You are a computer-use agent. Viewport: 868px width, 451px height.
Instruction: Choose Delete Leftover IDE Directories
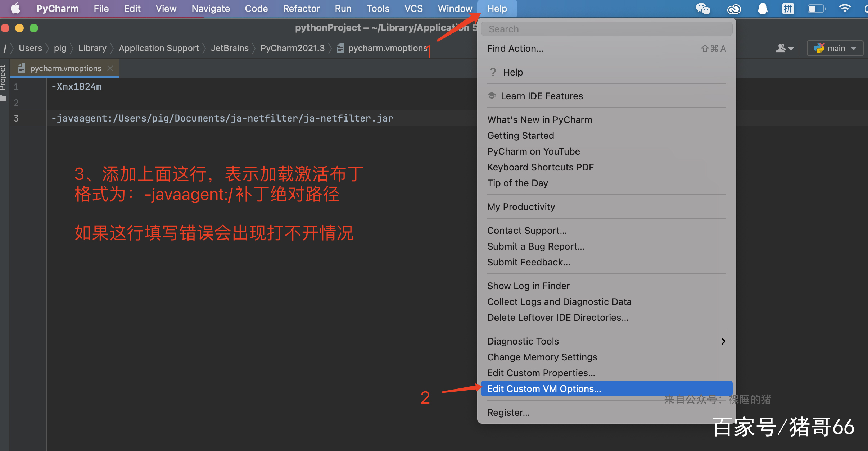tap(606, 318)
